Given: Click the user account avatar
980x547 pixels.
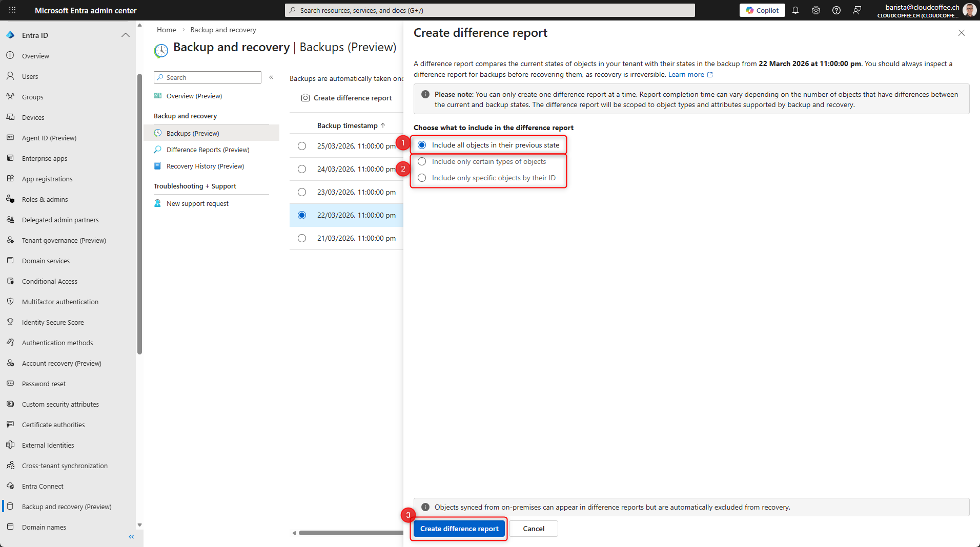Looking at the screenshot, I should [x=969, y=10].
